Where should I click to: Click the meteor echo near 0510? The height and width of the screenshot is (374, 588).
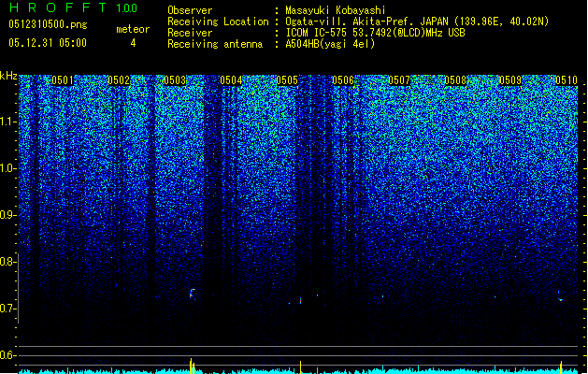(x=560, y=296)
